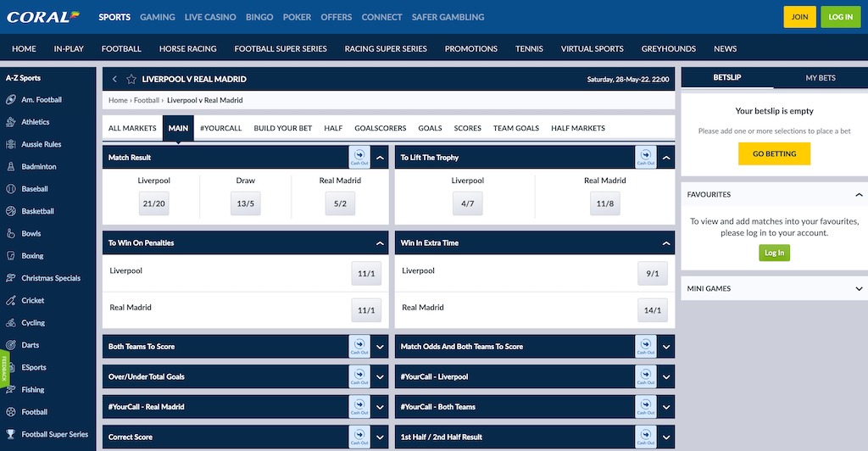Click the Home breadcrumb link
The image size is (868, 451).
click(x=118, y=100)
